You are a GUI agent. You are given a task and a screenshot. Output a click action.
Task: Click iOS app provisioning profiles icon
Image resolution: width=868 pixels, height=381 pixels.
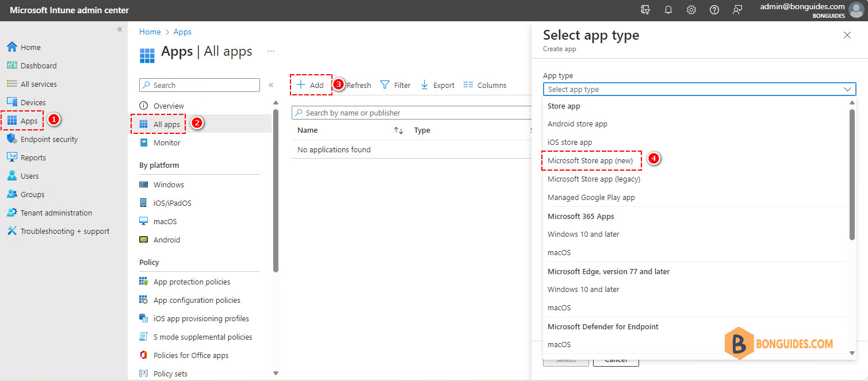[x=143, y=318]
